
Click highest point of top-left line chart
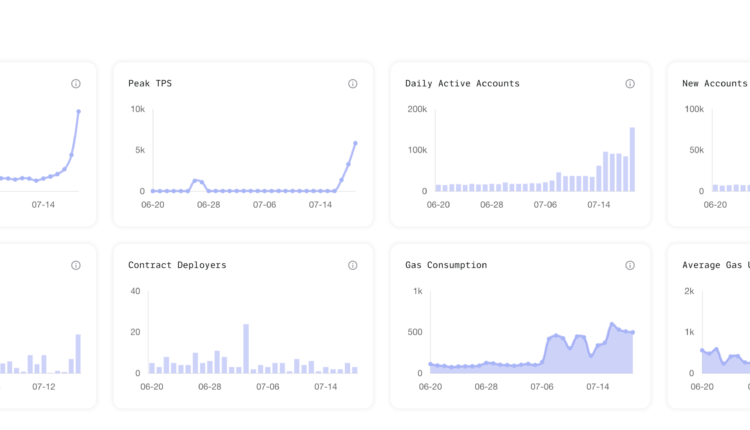coord(78,111)
